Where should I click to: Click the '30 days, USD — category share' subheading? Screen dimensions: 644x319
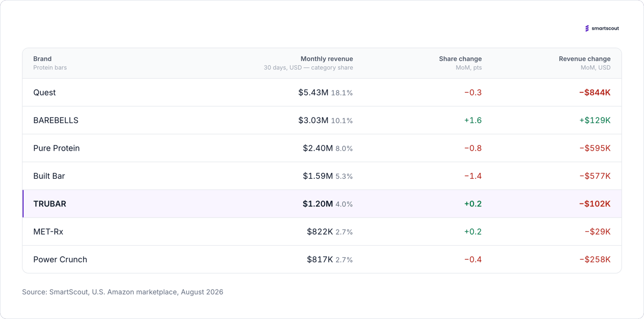coord(308,68)
